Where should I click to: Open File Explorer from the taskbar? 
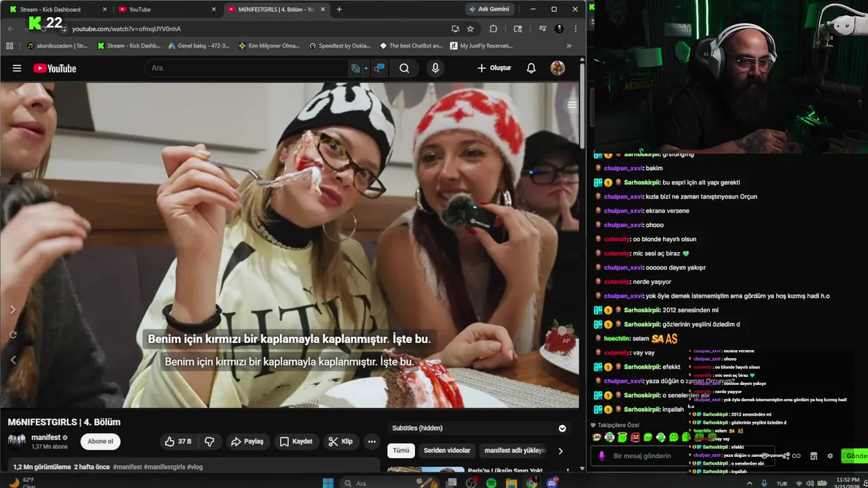tap(511, 483)
